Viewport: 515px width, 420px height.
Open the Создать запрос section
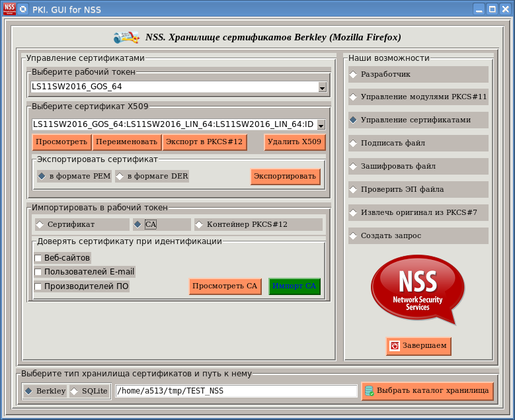(x=353, y=235)
